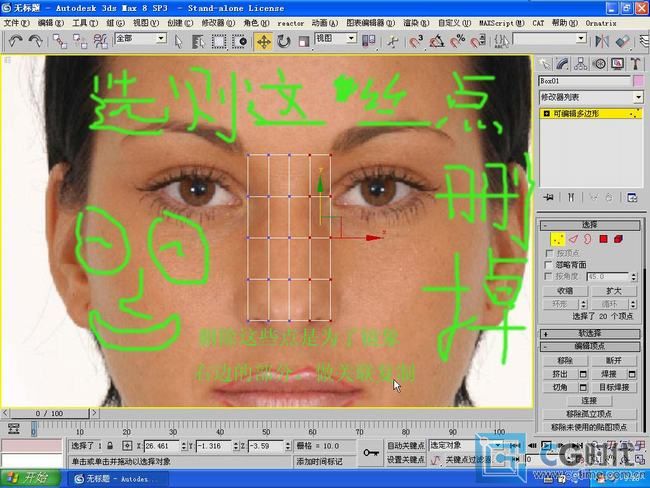650x488 pixels.
Task: Select Polygon sub-object level icon
Action: tap(603, 239)
